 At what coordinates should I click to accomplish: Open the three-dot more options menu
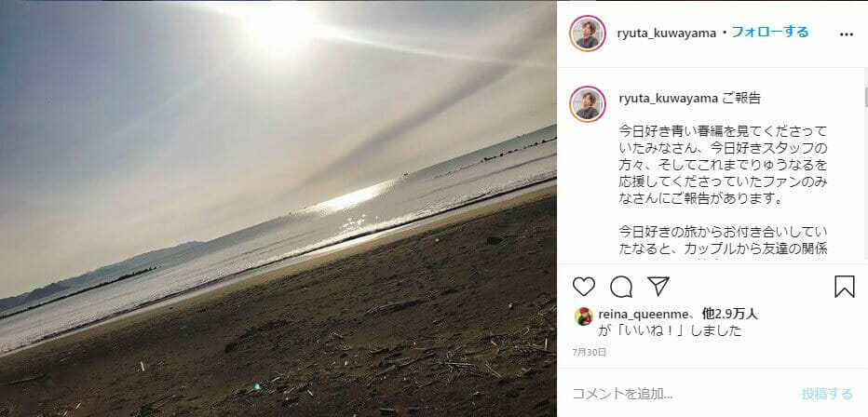847,34
